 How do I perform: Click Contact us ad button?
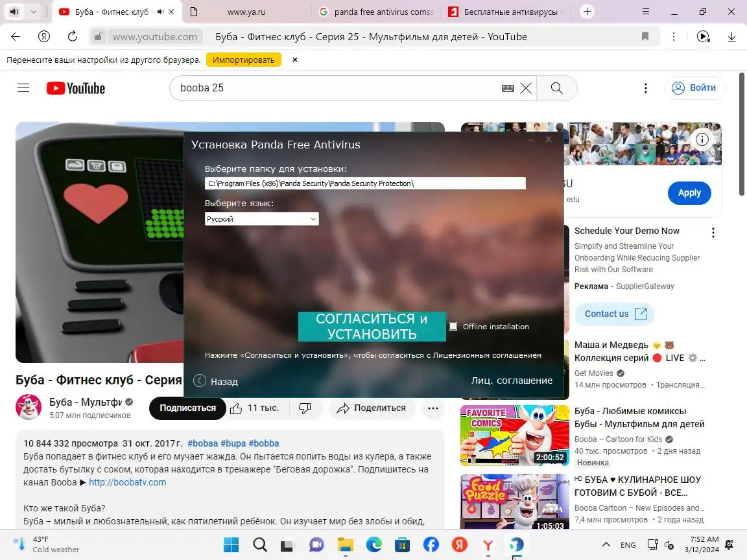615,314
